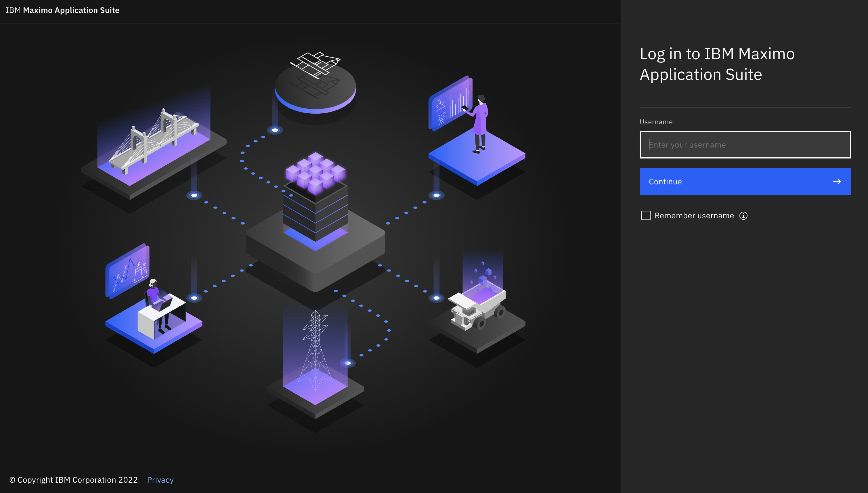Click the info icon beside Remember username

[743, 216]
